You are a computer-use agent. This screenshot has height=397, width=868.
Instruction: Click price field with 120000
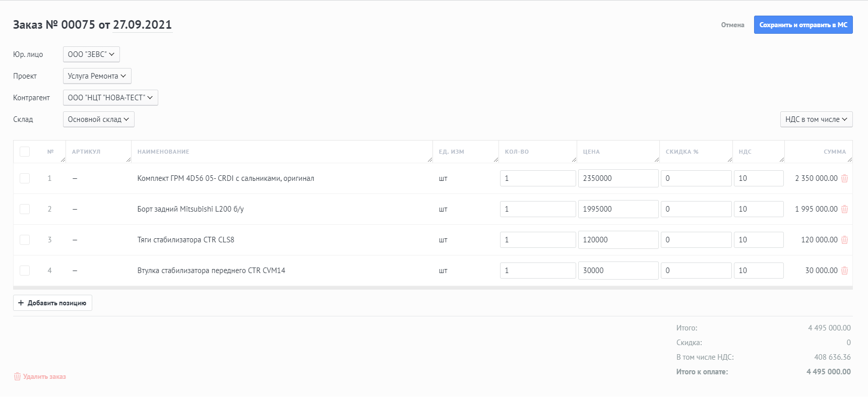point(618,240)
